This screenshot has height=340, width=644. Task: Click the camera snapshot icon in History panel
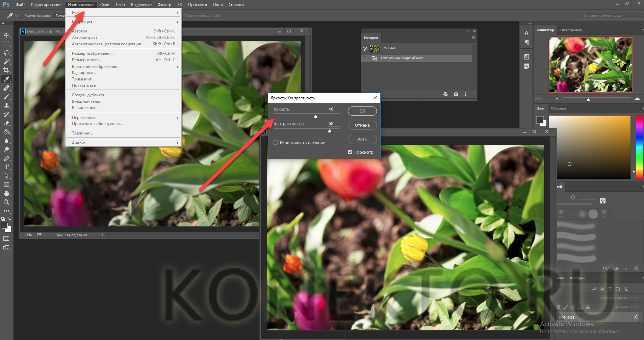click(456, 94)
